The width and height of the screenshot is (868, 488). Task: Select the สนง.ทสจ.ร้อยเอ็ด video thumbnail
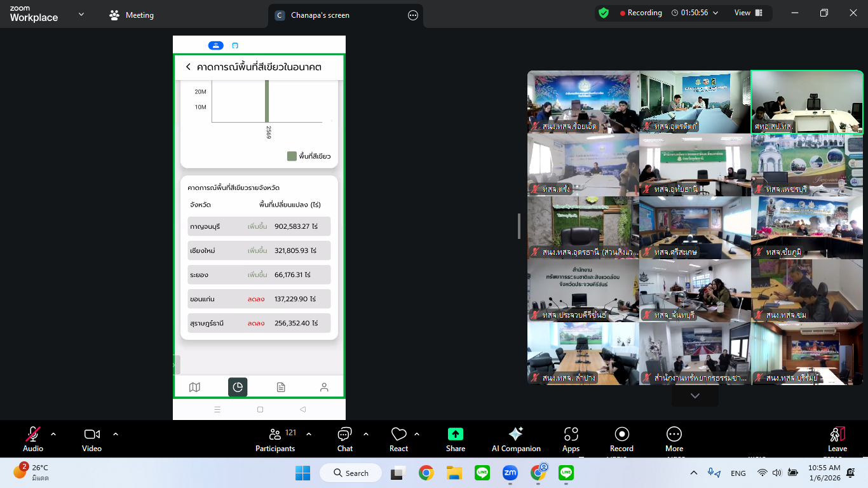click(x=583, y=102)
